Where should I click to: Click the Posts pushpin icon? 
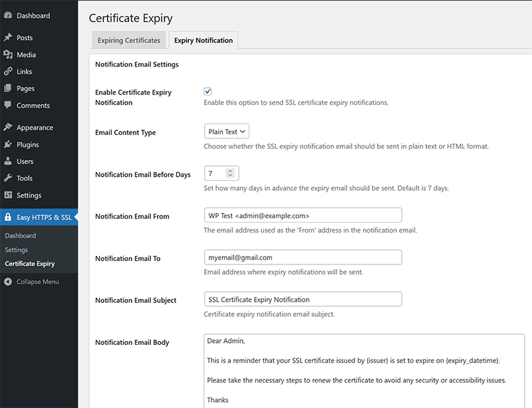[x=8, y=38]
